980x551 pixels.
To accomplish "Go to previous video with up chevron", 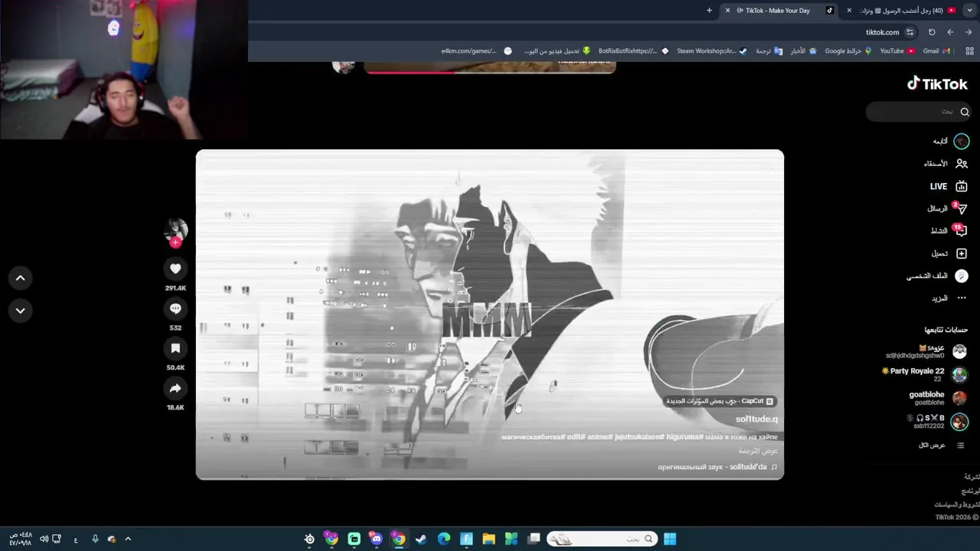I will (x=21, y=279).
